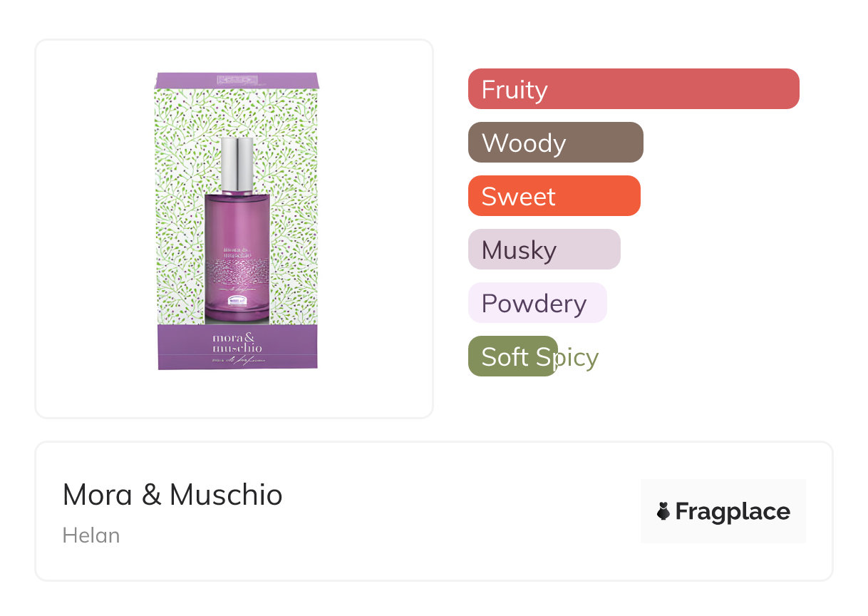Screen dimensions: 868x616
Task: Click the "Woody" label text
Action: [523, 143]
